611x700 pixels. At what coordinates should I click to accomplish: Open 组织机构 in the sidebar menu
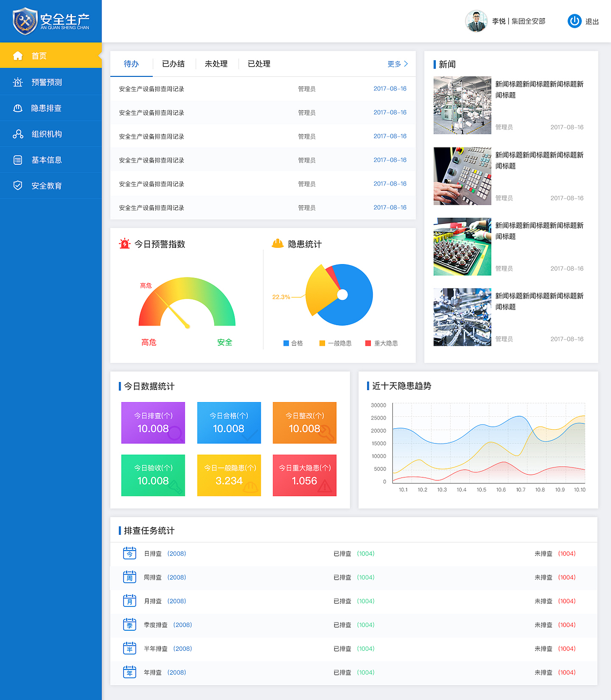tap(51, 134)
